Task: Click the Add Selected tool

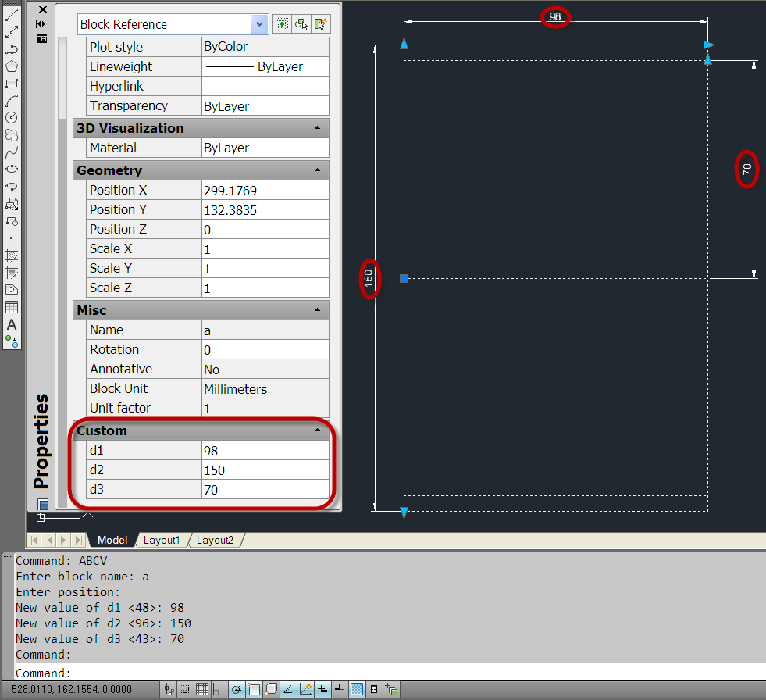Action: 11,341
